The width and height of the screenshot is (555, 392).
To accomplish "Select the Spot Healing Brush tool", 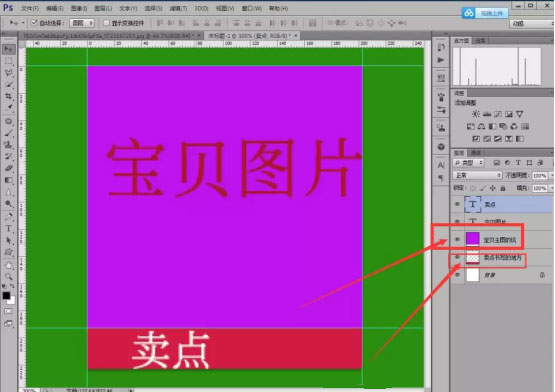I will 8,121.
